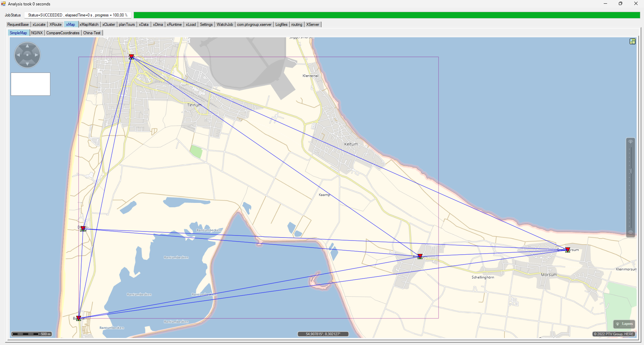Expand the Layers dropdown on the map
The image size is (644, 345).
(x=624, y=324)
